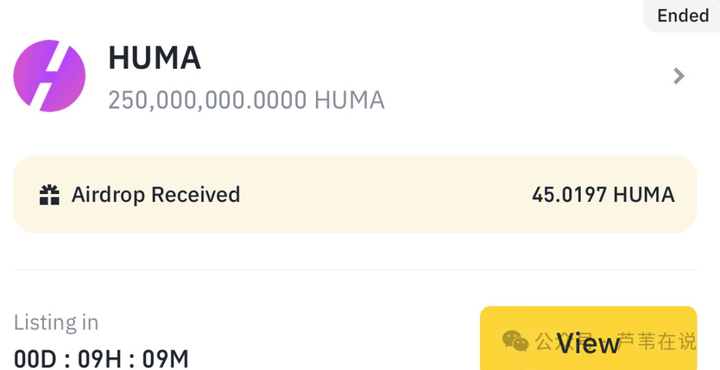Click the WeChat watermark icon

pos(515,341)
